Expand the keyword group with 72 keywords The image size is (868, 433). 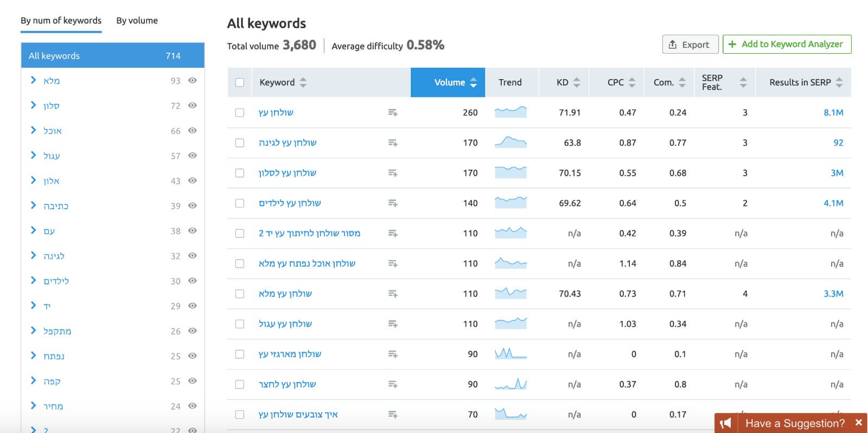(33, 105)
